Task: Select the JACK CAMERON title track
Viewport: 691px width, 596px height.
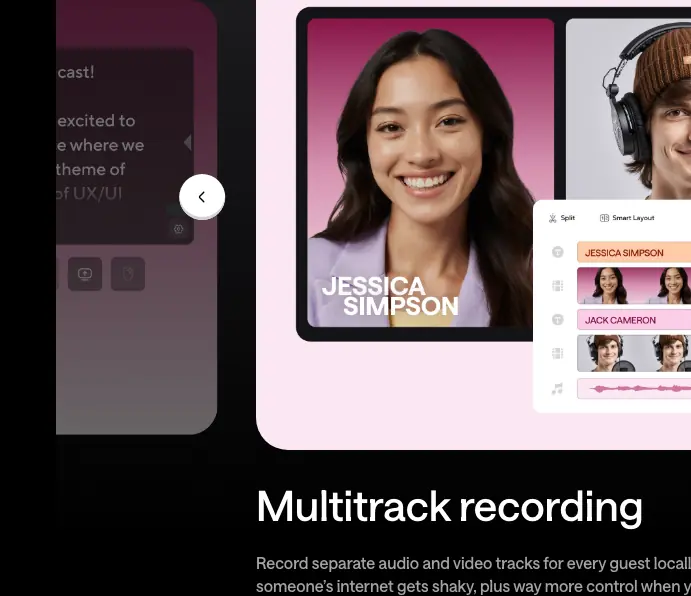Action: [634, 320]
